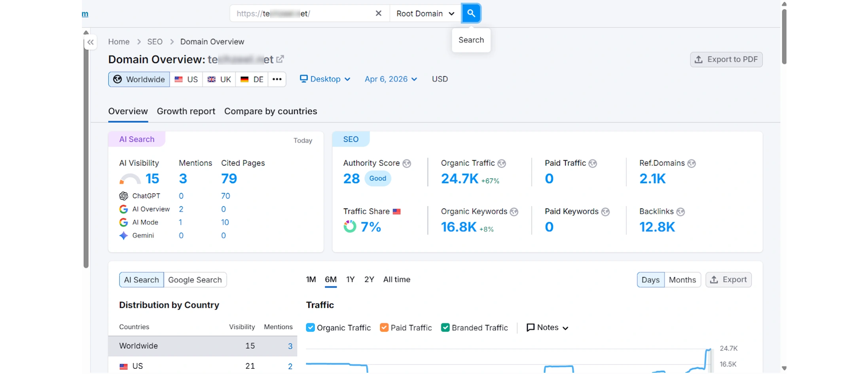The width and height of the screenshot is (868, 374).
Task: Collapse the left sidebar with the chevron icon
Action: [x=90, y=42]
